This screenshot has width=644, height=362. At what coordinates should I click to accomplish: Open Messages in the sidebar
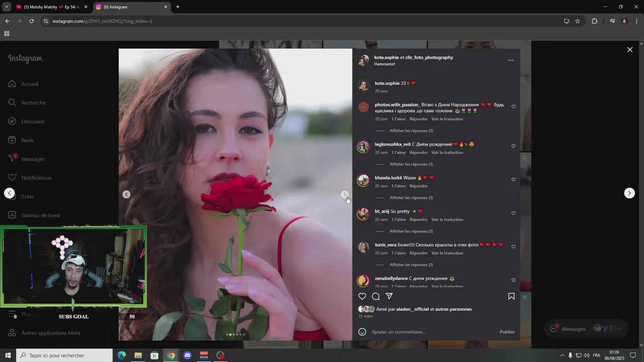coord(27,159)
